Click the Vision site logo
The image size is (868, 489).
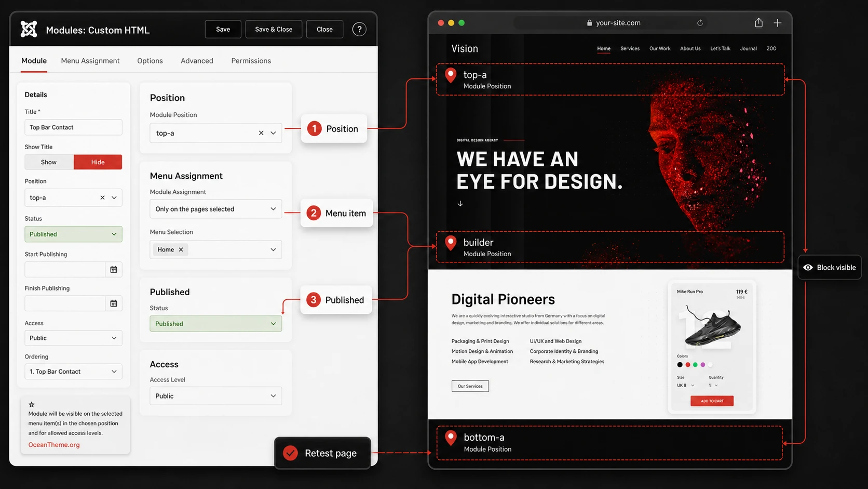click(465, 48)
